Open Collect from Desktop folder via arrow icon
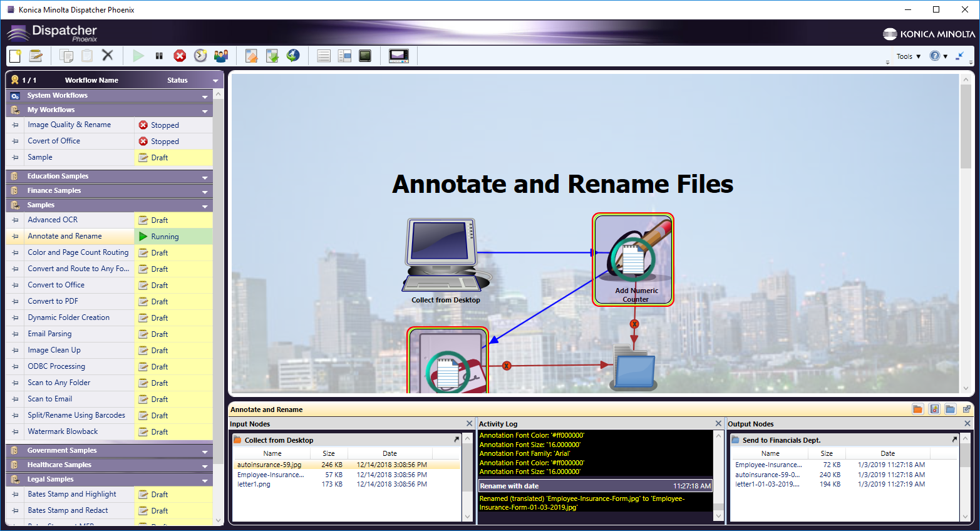 click(456, 440)
